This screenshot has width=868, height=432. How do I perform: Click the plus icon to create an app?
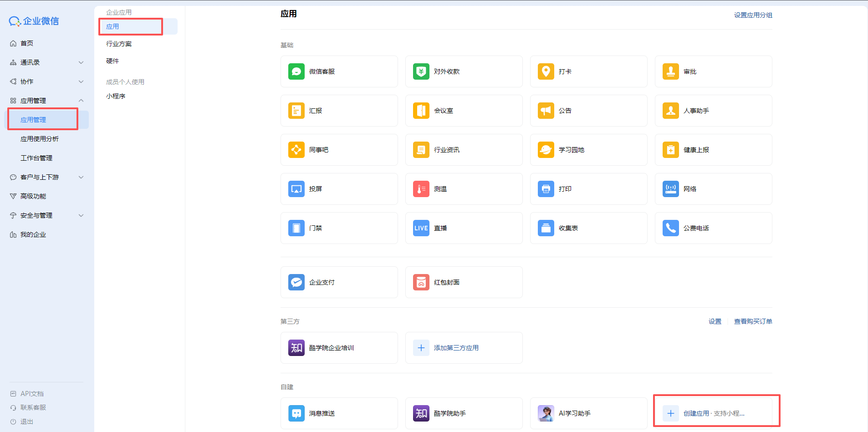(671, 413)
